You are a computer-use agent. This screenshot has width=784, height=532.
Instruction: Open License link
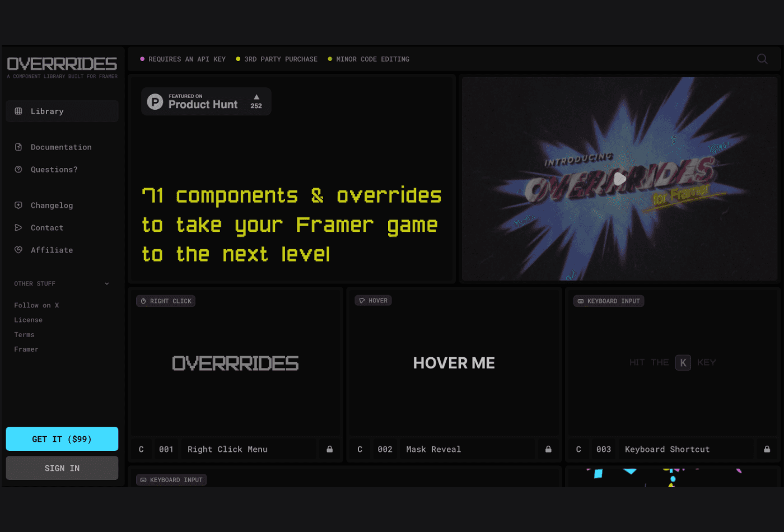tap(29, 320)
